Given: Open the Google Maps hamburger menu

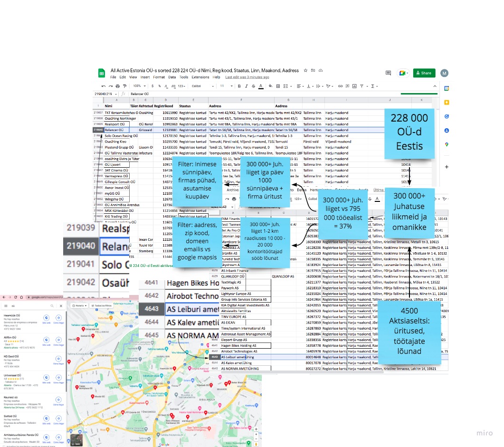Looking at the screenshot, I should pos(6,306).
